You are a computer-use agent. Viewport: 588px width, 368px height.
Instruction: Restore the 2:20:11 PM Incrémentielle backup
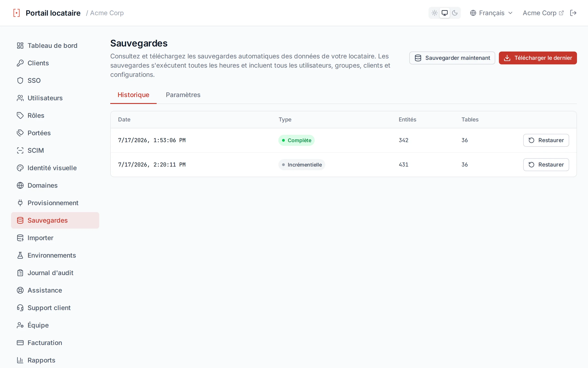[x=546, y=164]
